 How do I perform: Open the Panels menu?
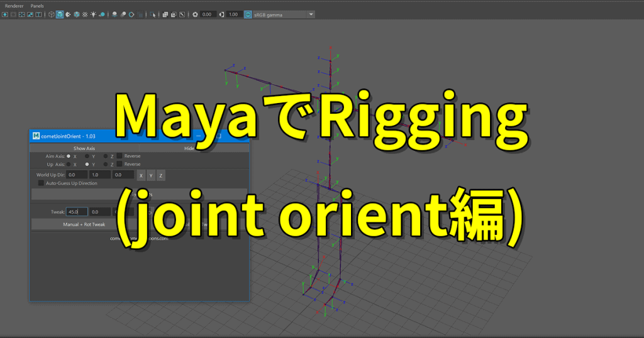(37, 5)
